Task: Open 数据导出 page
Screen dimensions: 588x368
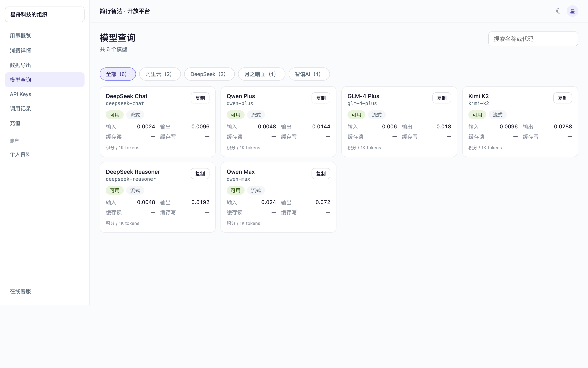Action: point(45,65)
